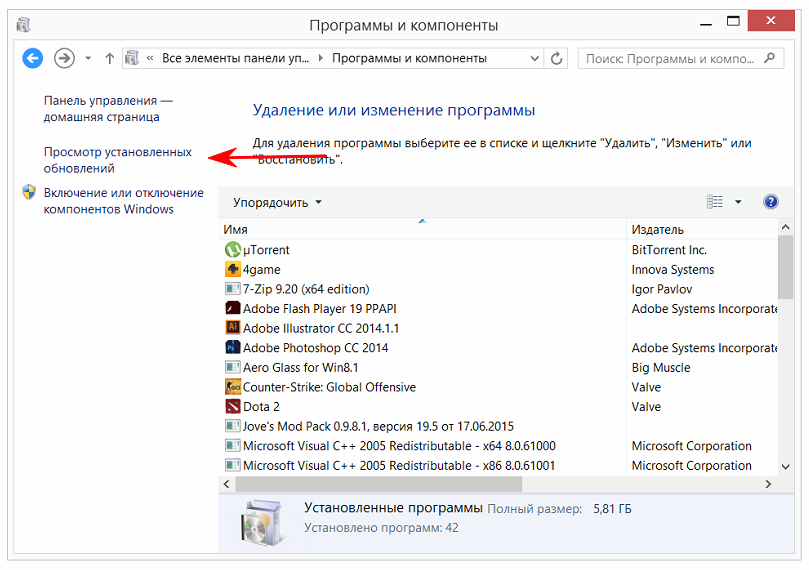Refresh the address bar location
The width and height of the screenshot is (809, 570).
[x=557, y=59]
